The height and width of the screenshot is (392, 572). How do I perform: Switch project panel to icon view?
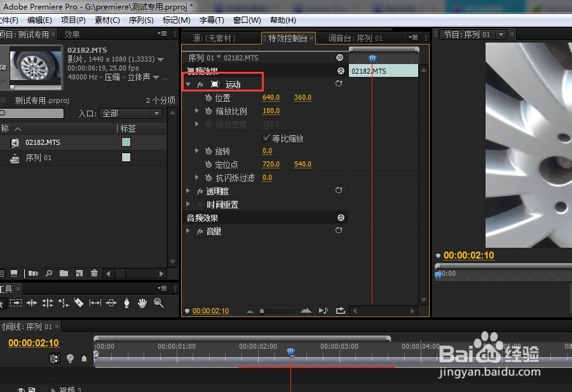tap(14, 273)
